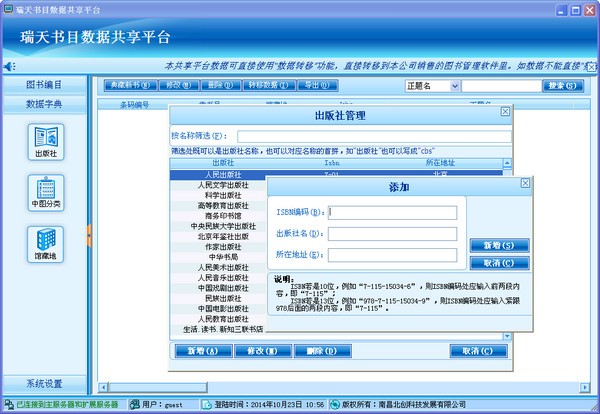Click the app icon in title bar
This screenshot has height=414, width=600.
coord(8,9)
